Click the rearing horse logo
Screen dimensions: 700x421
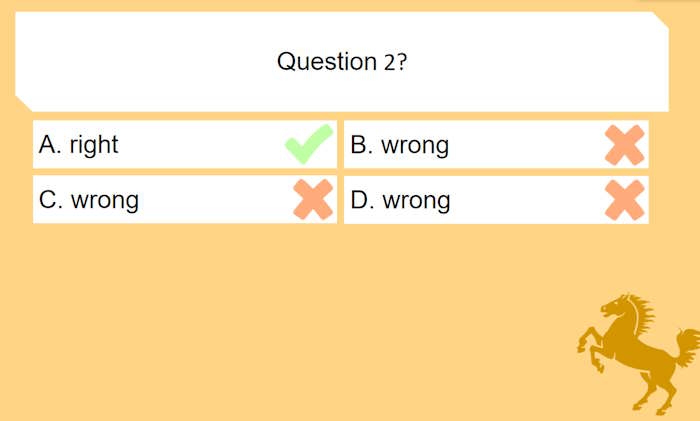[x=636, y=352]
